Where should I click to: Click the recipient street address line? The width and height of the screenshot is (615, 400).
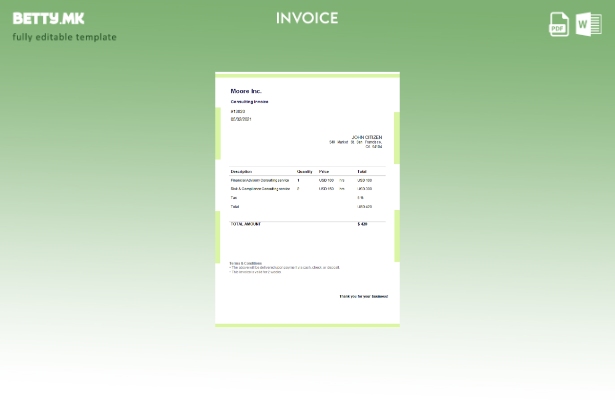tap(355, 142)
